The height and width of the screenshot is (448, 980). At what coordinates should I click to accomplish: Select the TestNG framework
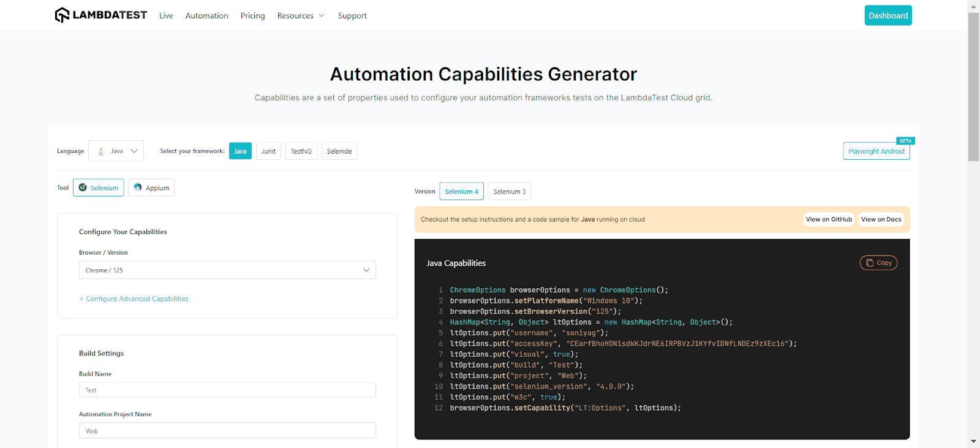click(x=301, y=151)
